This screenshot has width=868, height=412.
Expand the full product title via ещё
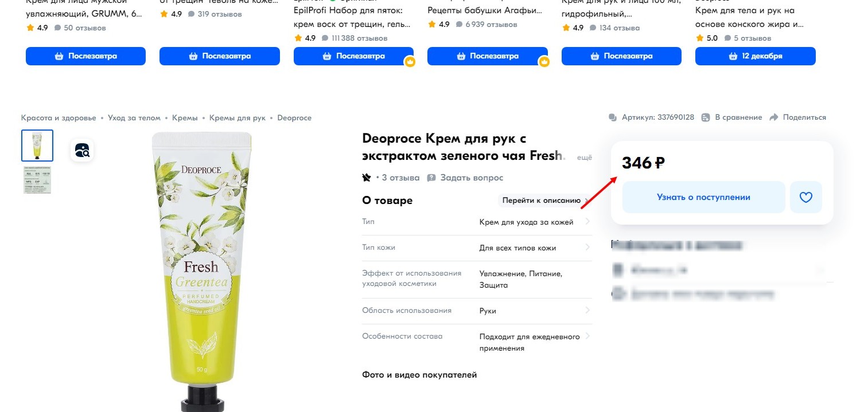[x=585, y=156]
